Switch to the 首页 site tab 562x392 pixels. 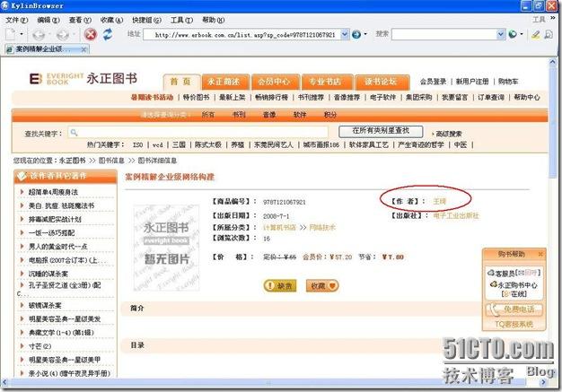tap(181, 82)
